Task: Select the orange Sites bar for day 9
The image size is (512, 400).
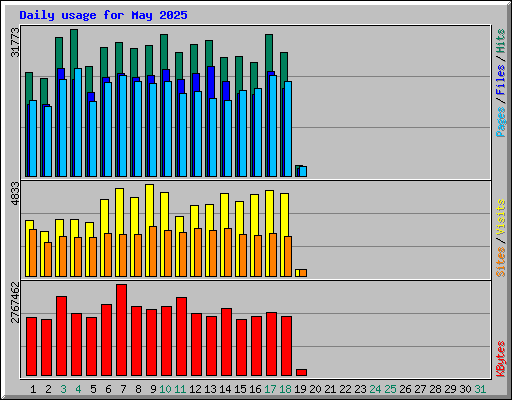Action: pos(153,252)
